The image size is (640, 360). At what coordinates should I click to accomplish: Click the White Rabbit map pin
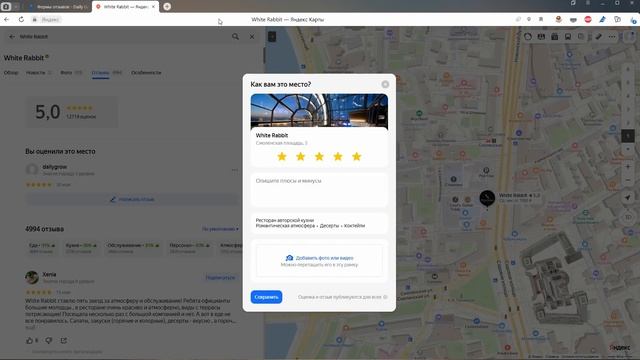487,198
